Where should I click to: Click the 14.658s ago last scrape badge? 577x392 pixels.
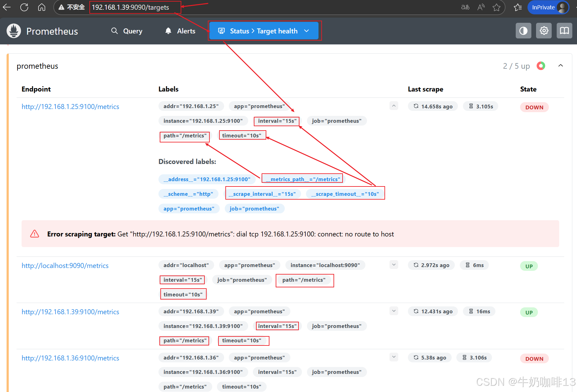pyautogui.click(x=433, y=106)
